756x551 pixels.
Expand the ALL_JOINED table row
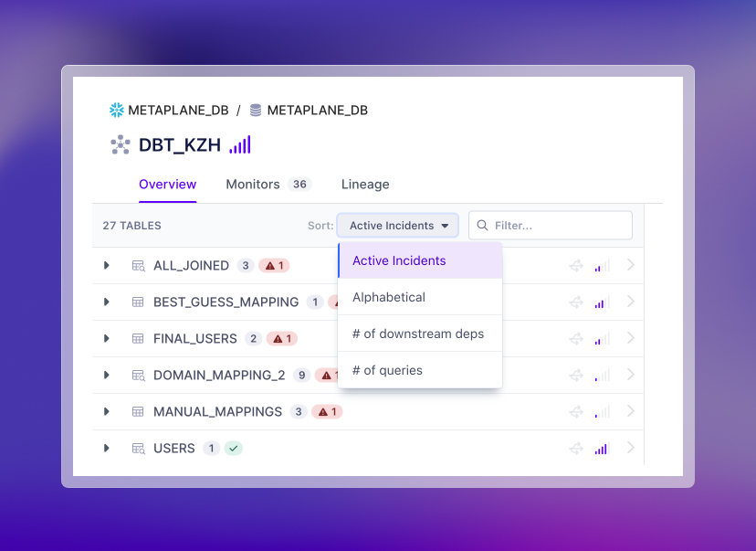click(x=107, y=265)
